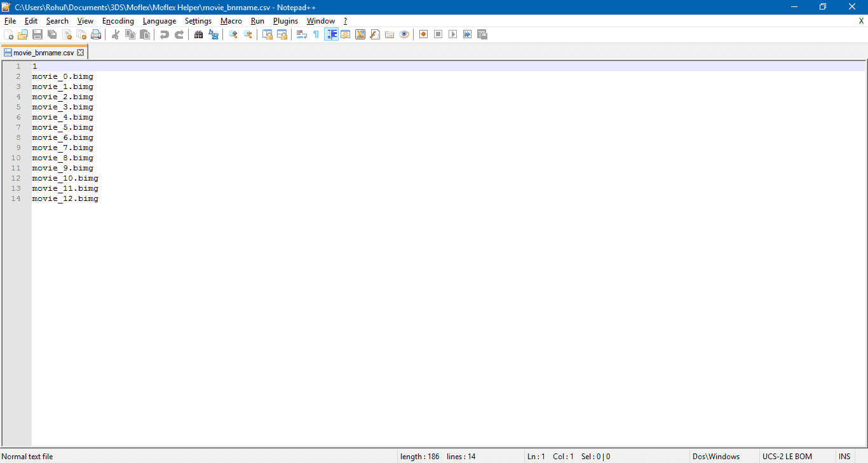Open the Edit menu
This screenshot has width=868, height=463.
(31, 21)
